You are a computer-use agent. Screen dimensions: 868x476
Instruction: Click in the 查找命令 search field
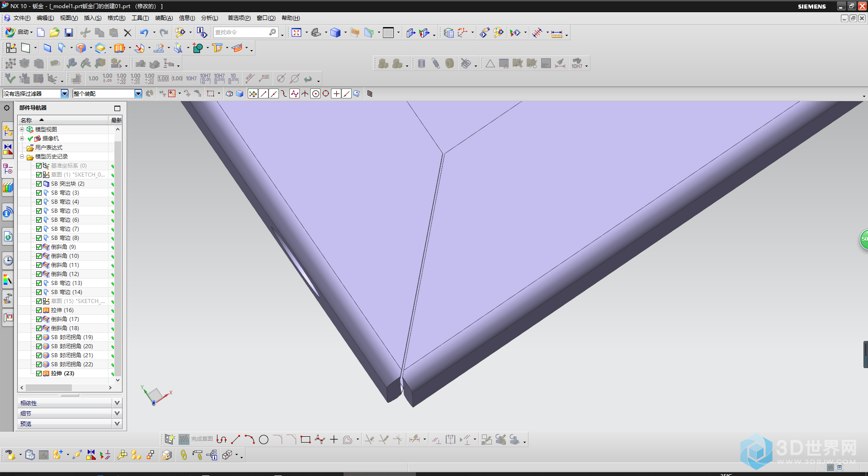coord(246,33)
